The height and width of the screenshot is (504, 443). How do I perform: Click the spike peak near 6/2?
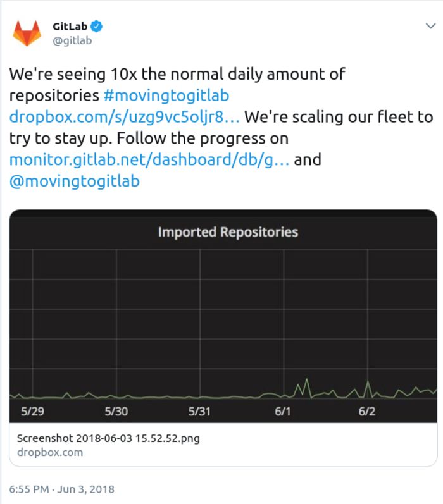(x=368, y=382)
